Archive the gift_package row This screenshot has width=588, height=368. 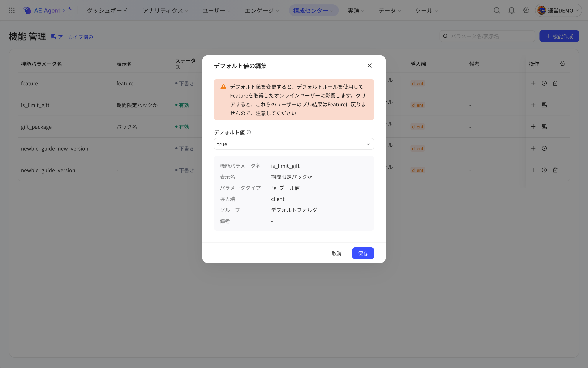[544, 127]
